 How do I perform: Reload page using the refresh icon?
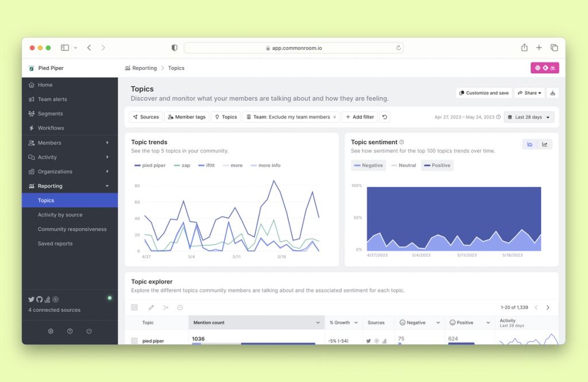399,48
